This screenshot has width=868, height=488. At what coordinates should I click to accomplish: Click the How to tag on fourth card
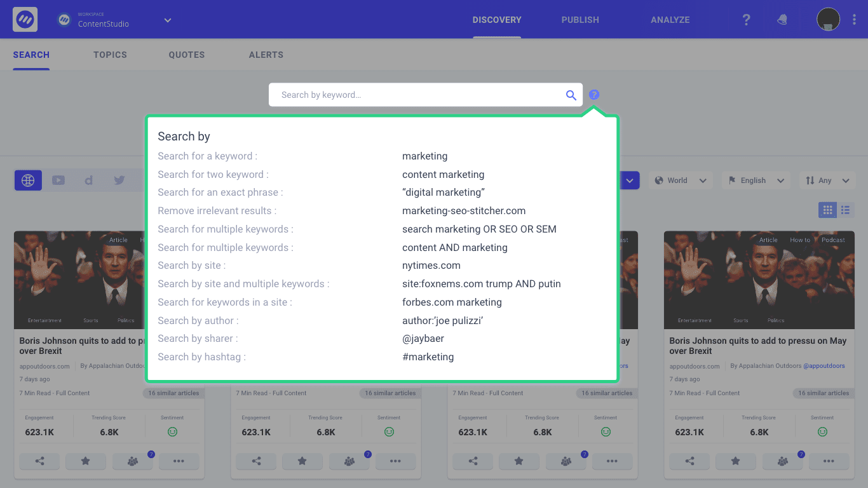click(800, 240)
